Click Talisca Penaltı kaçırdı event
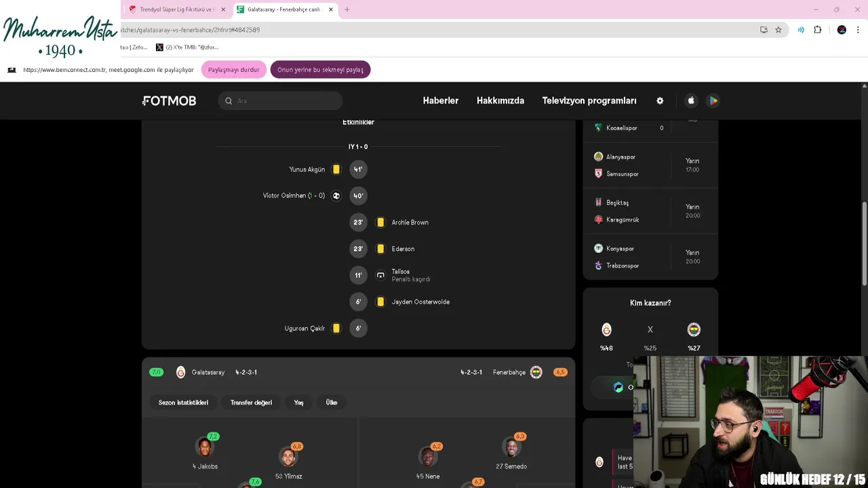 click(411, 275)
